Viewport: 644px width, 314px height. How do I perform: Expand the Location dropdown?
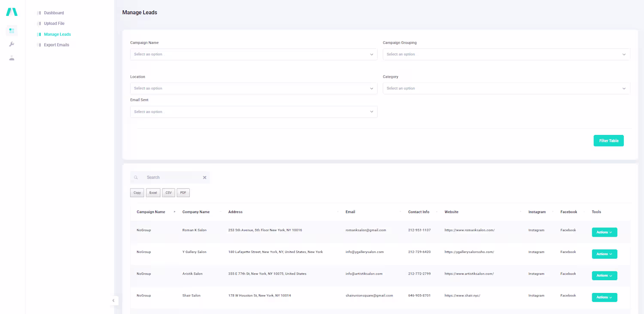pyautogui.click(x=254, y=88)
